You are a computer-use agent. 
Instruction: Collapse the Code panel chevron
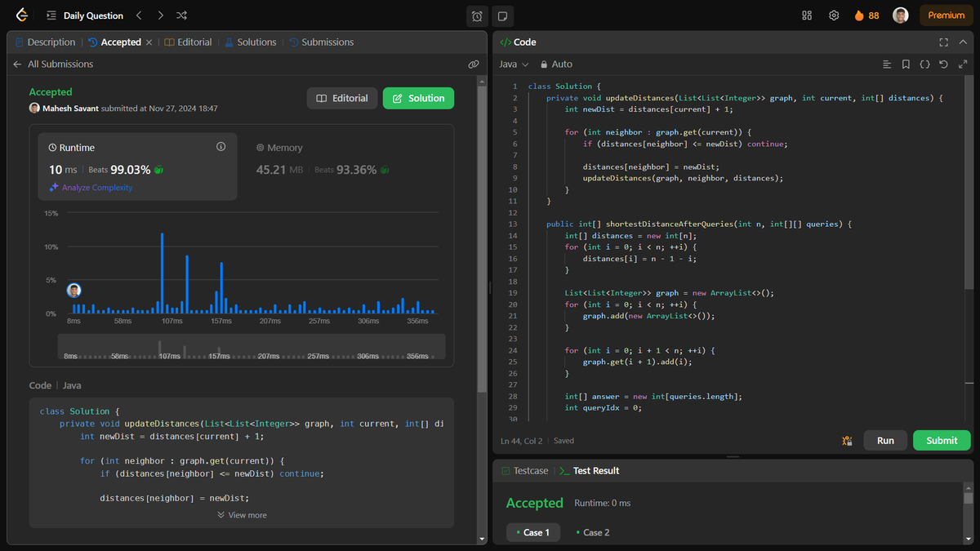click(x=964, y=42)
